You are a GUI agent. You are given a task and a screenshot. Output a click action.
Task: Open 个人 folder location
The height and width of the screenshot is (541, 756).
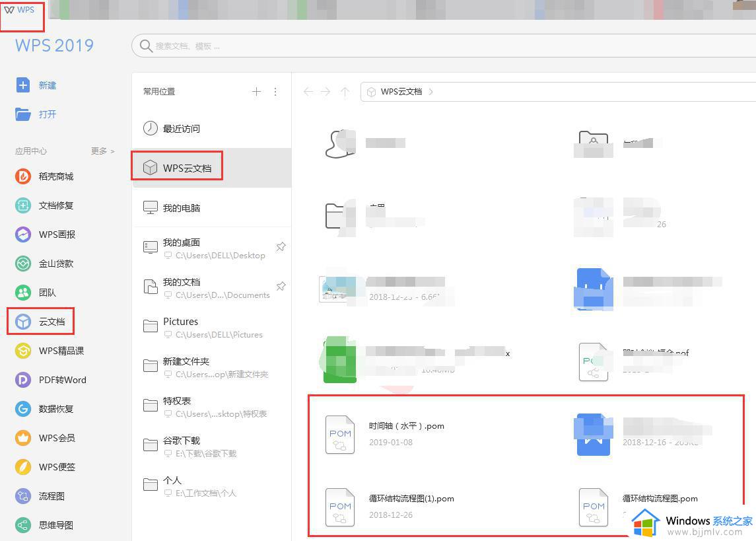tap(212, 486)
